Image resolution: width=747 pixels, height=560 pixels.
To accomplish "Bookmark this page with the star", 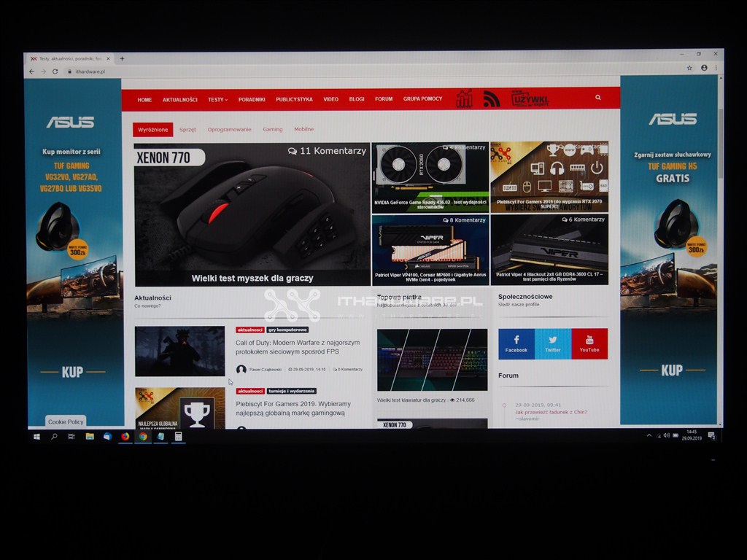I will [689, 68].
